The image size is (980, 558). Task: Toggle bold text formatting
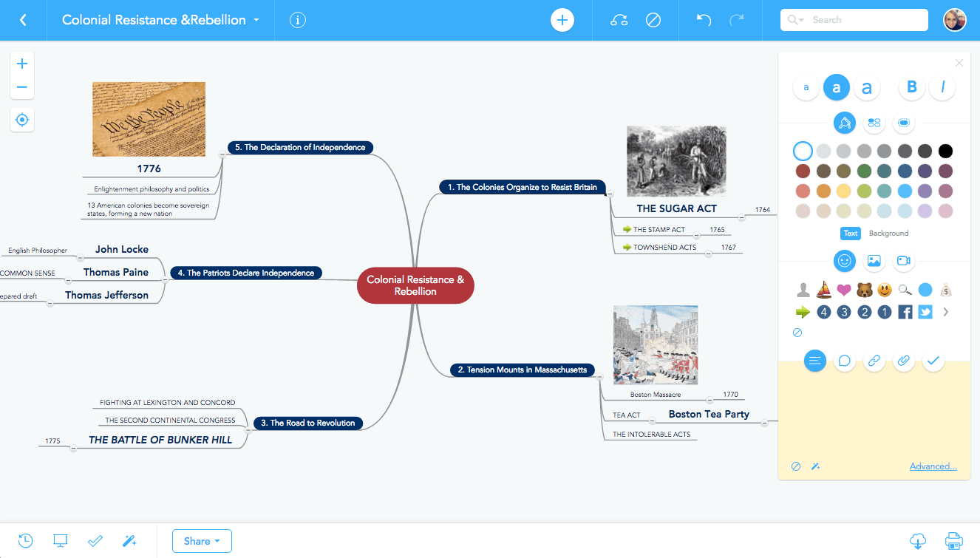[x=911, y=88]
